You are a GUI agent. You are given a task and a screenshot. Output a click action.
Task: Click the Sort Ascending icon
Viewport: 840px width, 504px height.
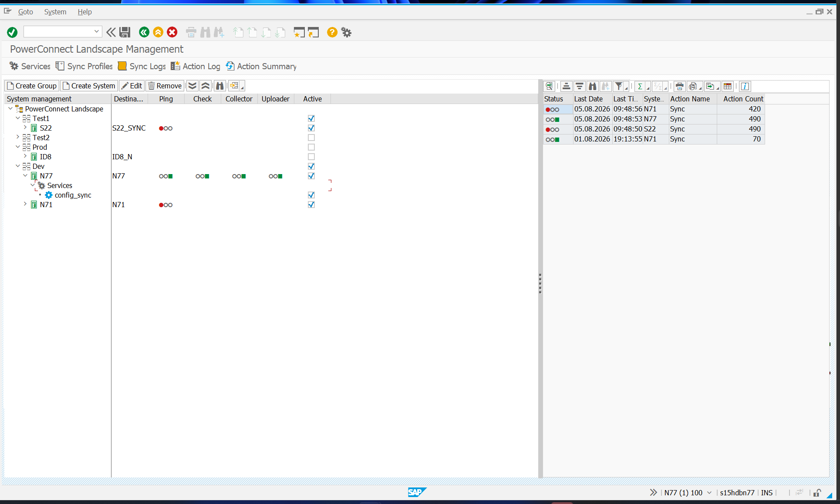pos(566,86)
